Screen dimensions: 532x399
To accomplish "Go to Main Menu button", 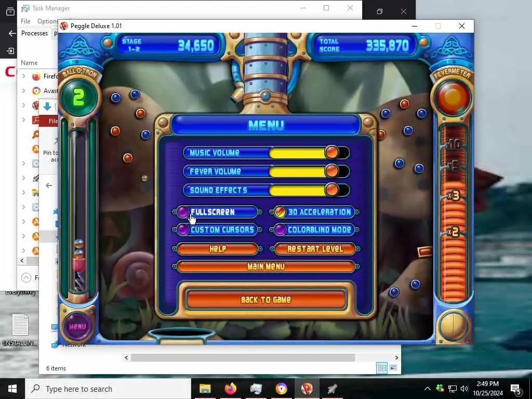I will tap(265, 267).
